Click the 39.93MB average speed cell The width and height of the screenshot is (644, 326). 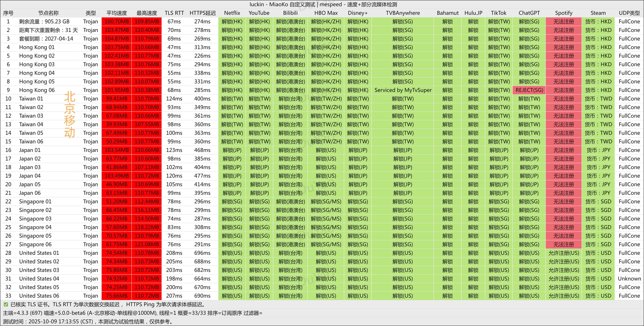click(117, 124)
